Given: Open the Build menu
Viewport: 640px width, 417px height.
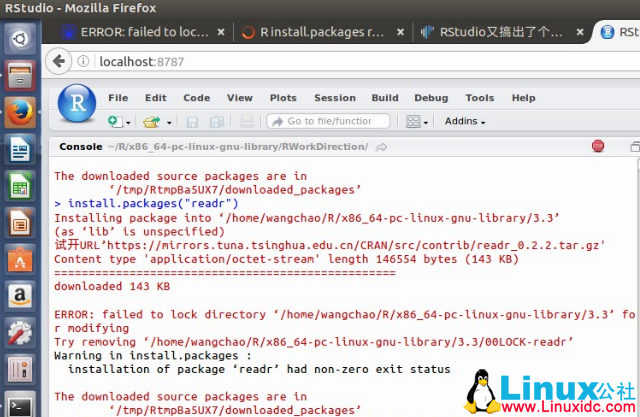Looking at the screenshot, I should (385, 98).
